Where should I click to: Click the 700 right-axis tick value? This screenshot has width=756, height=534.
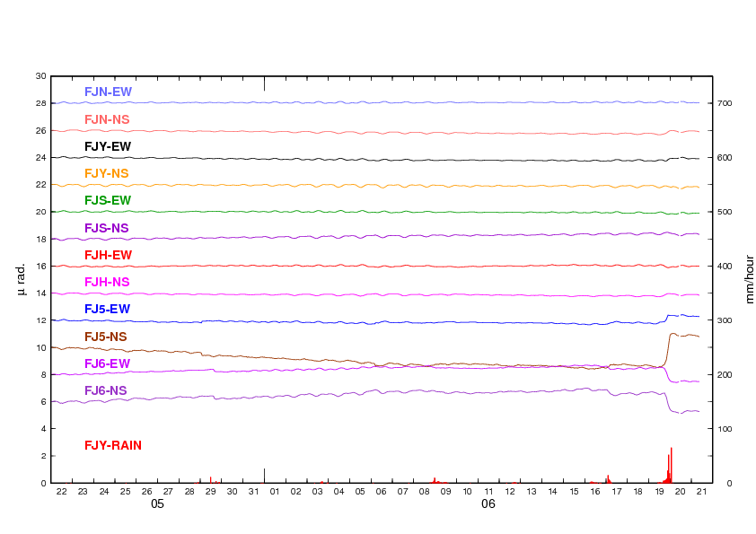point(725,104)
